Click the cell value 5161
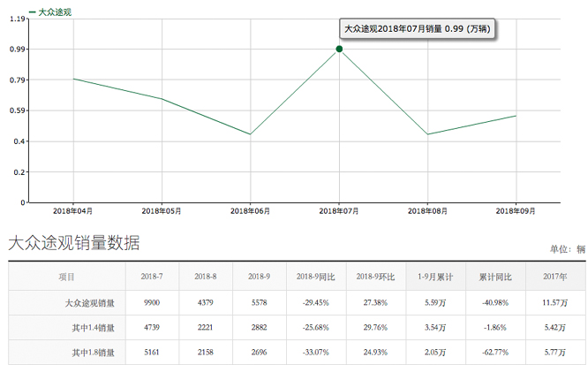The image size is (588, 365). [152, 353]
